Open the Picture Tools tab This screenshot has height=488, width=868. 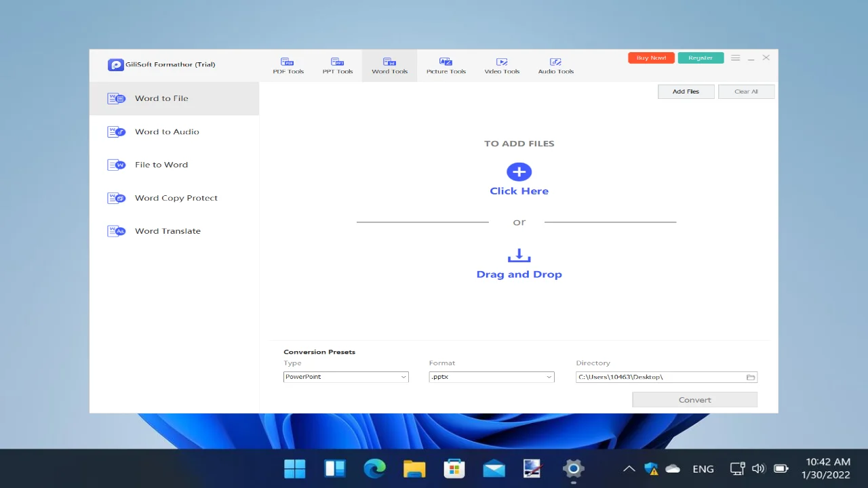pos(446,66)
